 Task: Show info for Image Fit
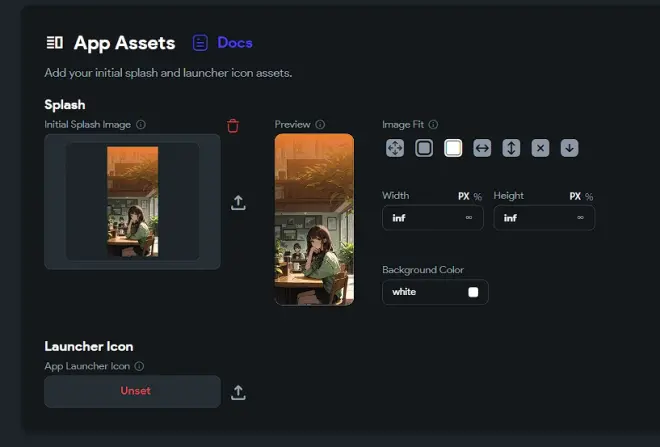[433, 125]
